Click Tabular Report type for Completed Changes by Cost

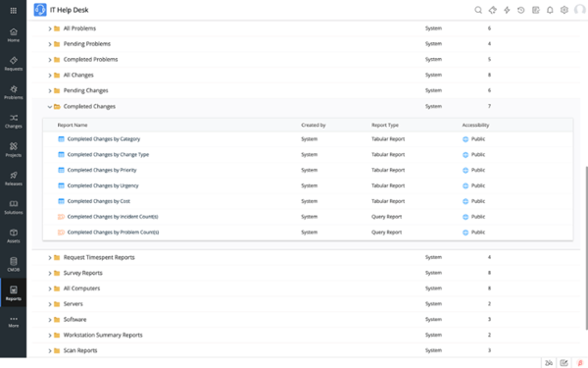(388, 201)
